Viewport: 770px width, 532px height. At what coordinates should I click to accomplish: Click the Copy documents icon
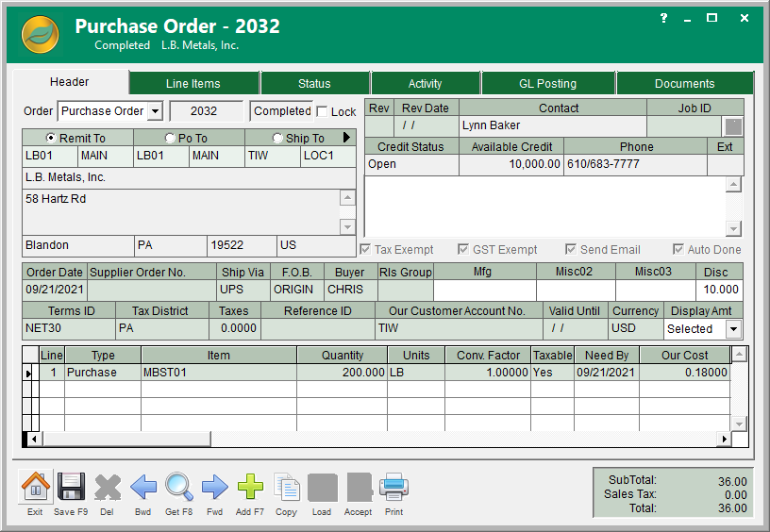(x=287, y=488)
